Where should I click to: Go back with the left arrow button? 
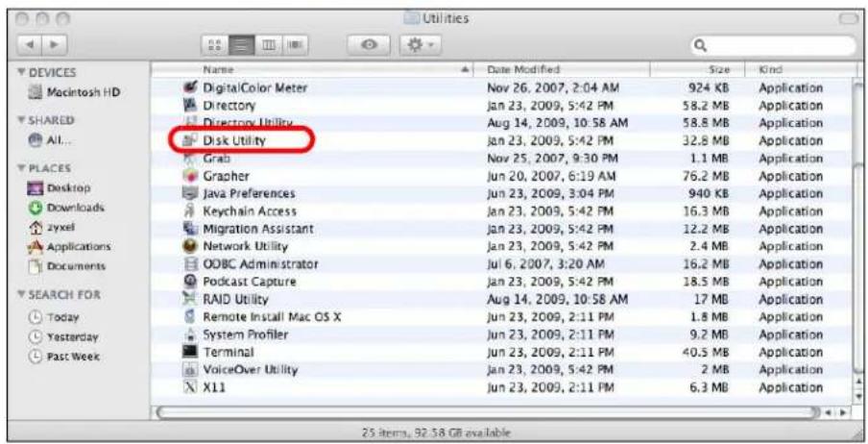point(31,45)
